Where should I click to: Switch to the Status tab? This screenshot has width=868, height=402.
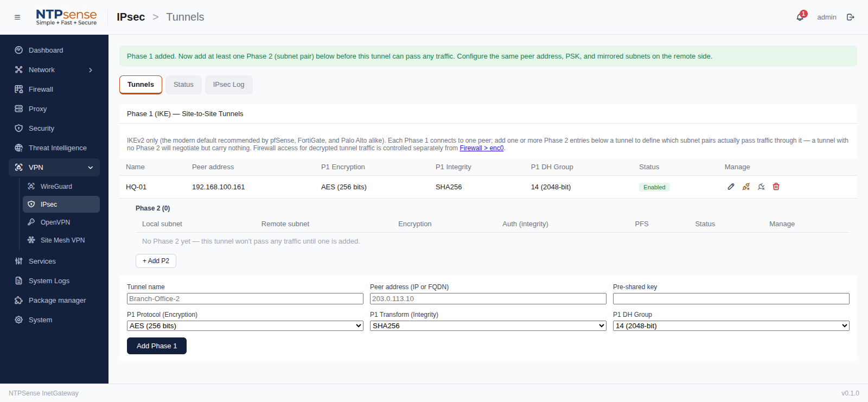[183, 85]
